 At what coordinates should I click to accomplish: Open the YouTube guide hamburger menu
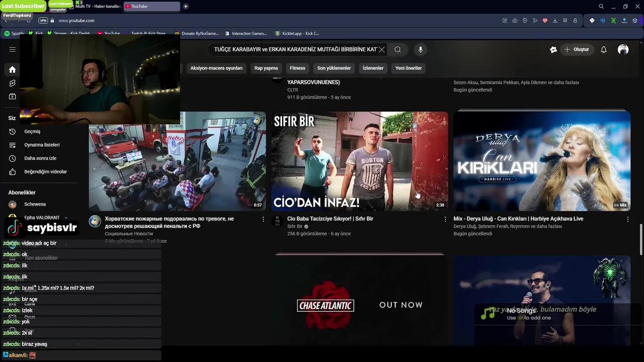(13, 49)
